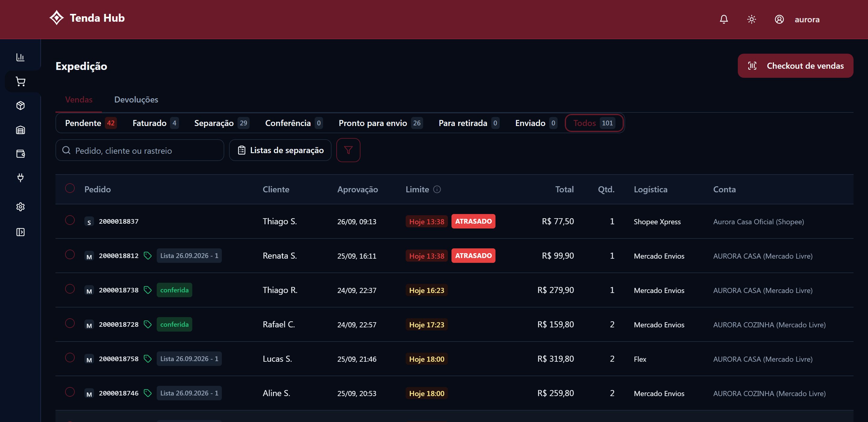The height and width of the screenshot is (422, 868).
Task: Click the Hoje 16:23 limit for Thiago R.
Action: tap(426, 291)
